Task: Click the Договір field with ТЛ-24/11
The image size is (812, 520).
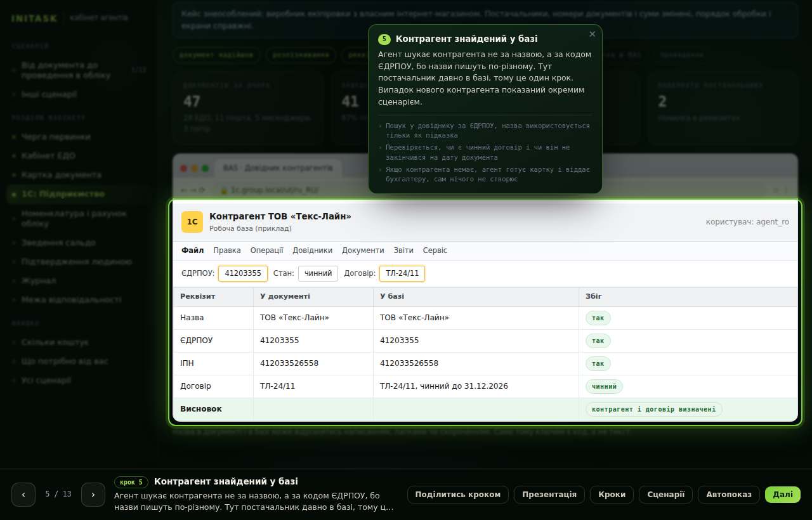Action: pyautogui.click(x=402, y=273)
